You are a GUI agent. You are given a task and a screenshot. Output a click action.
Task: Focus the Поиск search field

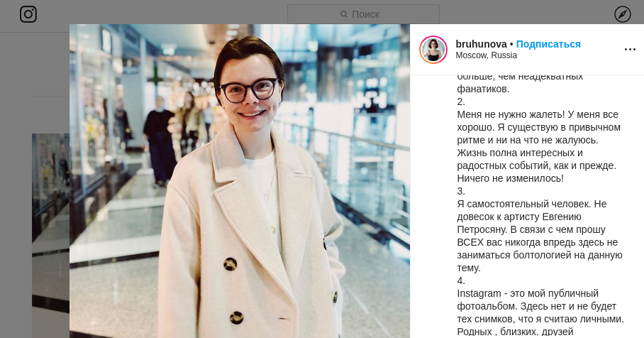point(363,14)
